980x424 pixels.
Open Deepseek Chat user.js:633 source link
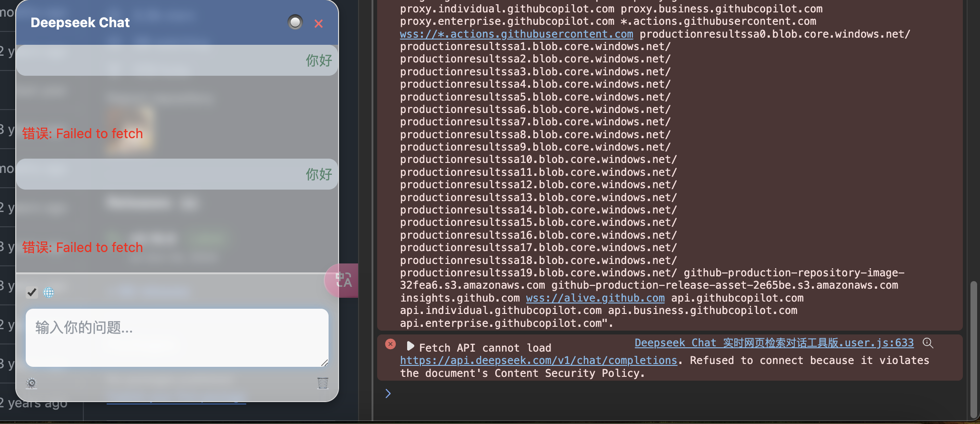coord(774,343)
